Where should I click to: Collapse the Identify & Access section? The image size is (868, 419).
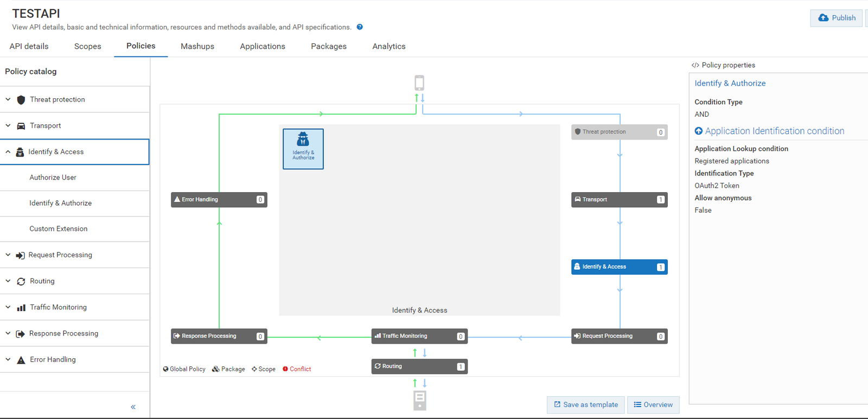coord(8,152)
